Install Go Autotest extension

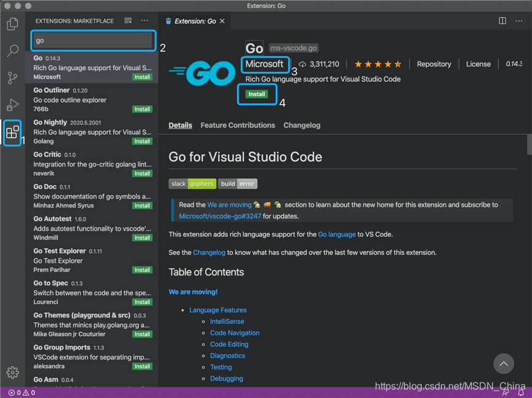click(x=142, y=238)
